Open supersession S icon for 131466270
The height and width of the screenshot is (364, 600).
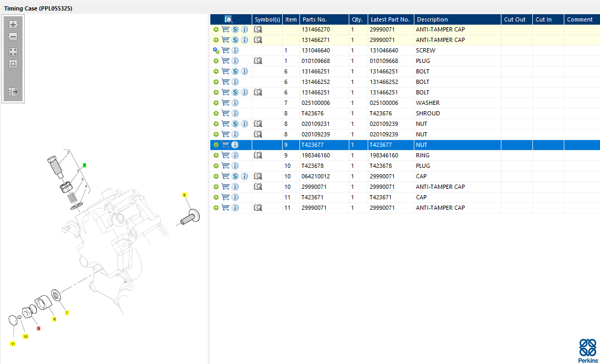[235, 29]
